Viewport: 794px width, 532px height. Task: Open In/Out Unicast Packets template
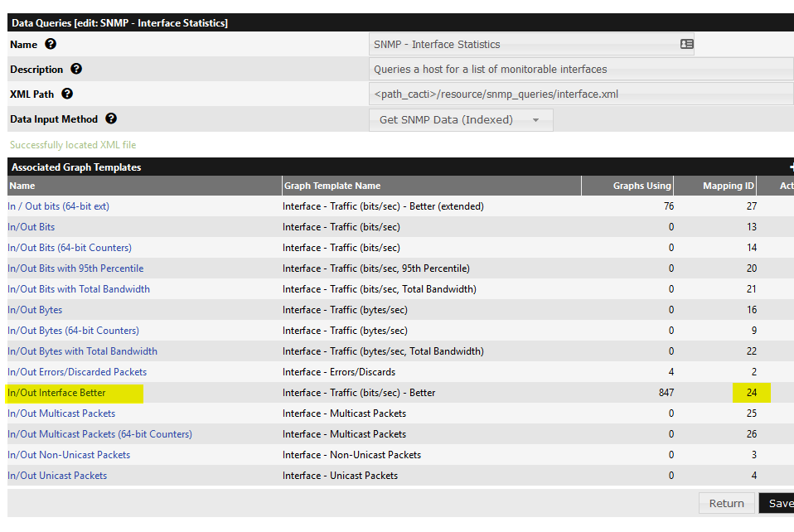click(57, 475)
